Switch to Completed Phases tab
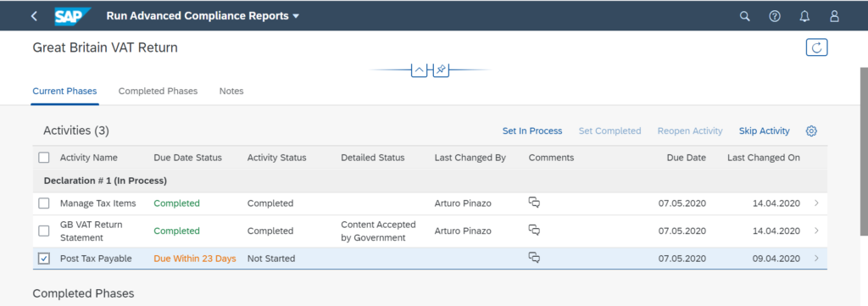The height and width of the screenshot is (306, 868). pos(158,91)
